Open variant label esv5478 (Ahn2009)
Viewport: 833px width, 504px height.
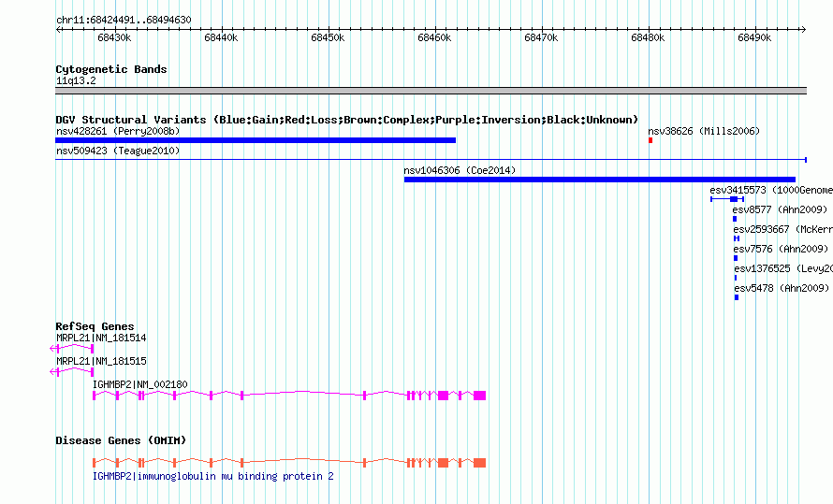pos(782,288)
